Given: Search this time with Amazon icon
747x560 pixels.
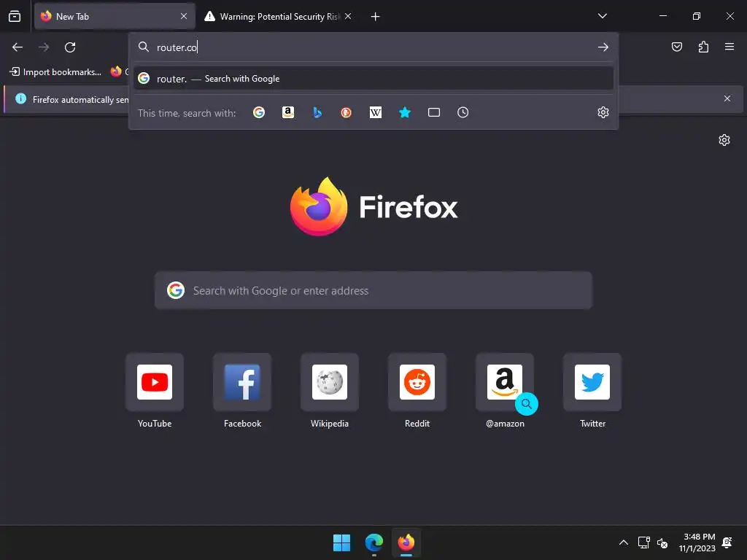Looking at the screenshot, I should click(x=287, y=112).
